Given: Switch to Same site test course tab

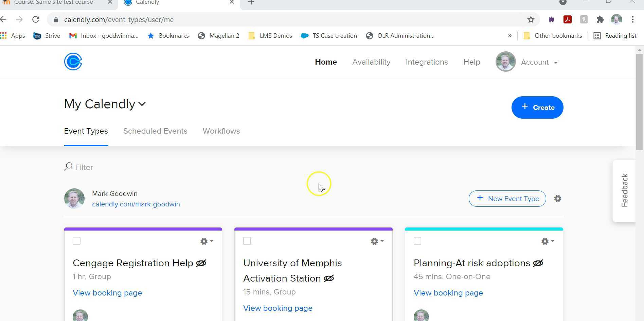Looking at the screenshot, I should click(x=54, y=3).
